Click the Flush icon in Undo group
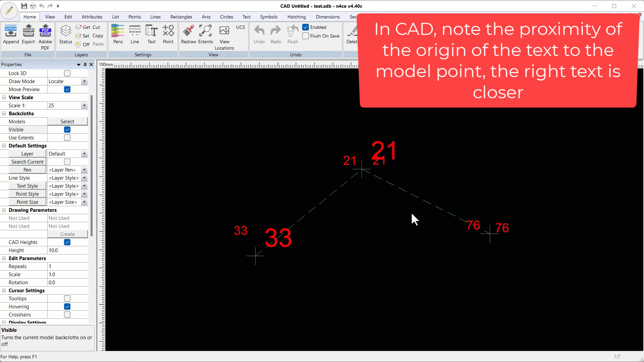 pyautogui.click(x=292, y=34)
